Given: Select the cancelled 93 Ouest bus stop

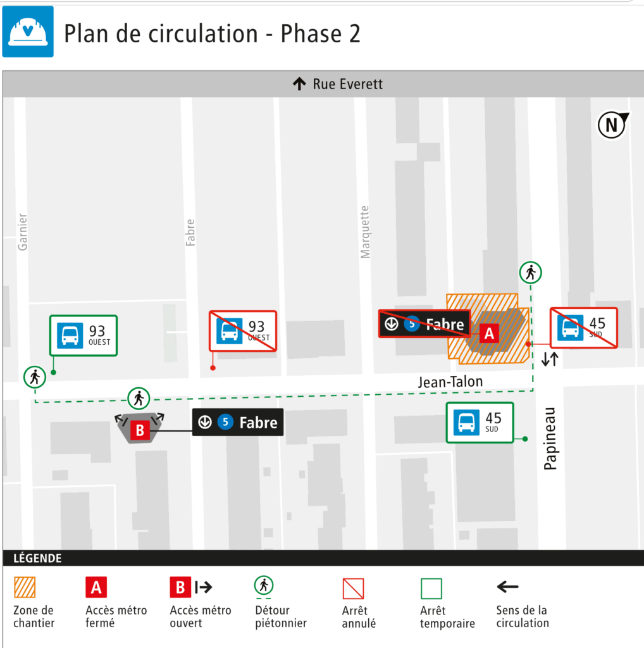Looking at the screenshot, I should (243, 331).
